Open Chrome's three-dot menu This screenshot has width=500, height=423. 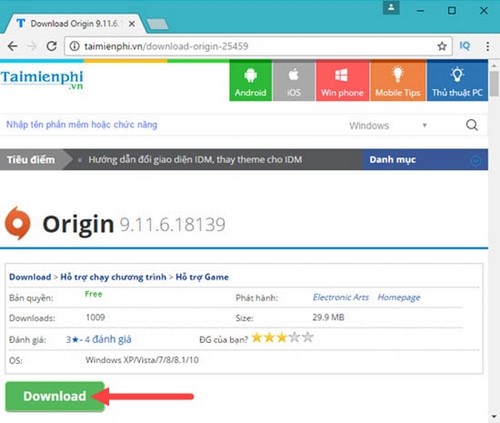pos(488,46)
